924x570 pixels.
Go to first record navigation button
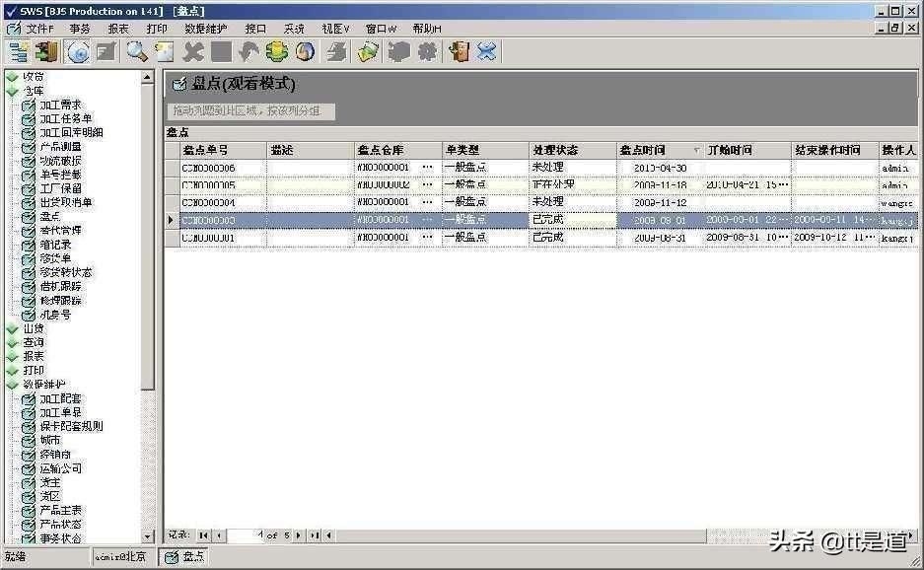(203, 535)
